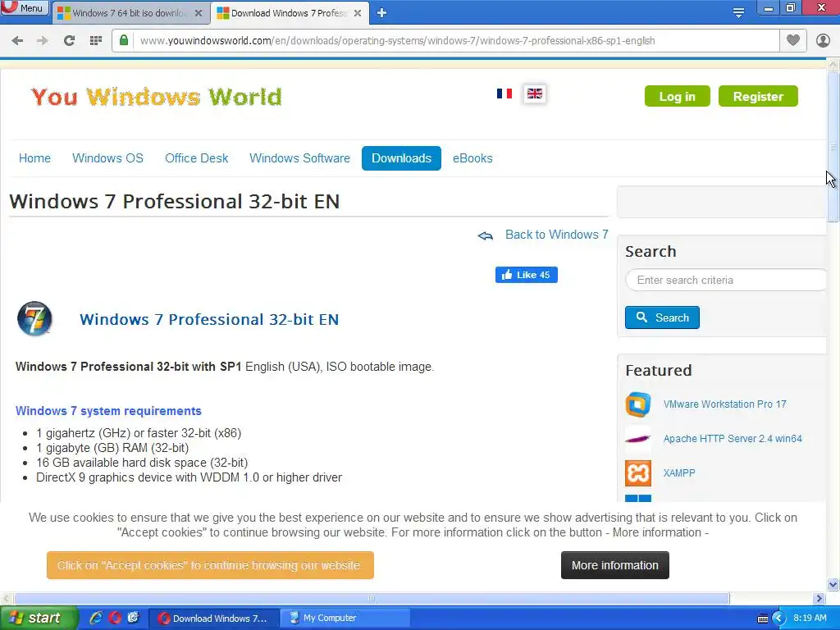
Task: Open the user account icon in toolbar
Action: point(823,40)
